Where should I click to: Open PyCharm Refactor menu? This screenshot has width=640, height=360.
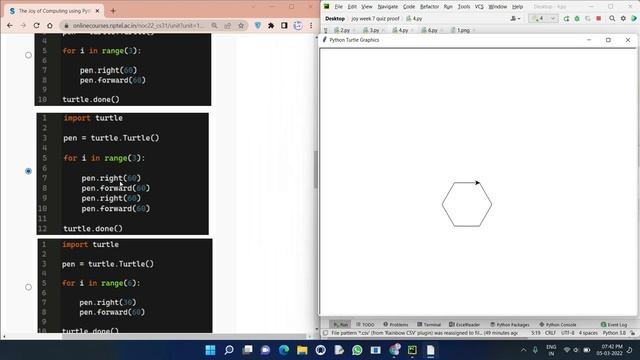pyautogui.click(x=429, y=7)
